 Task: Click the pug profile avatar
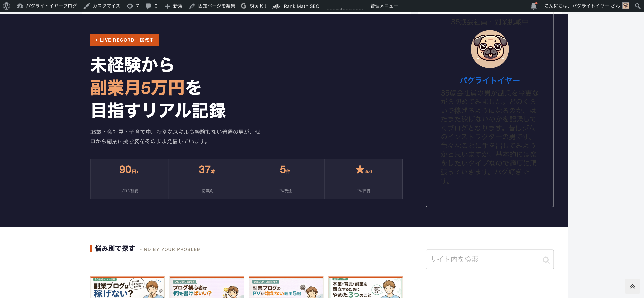click(490, 49)
